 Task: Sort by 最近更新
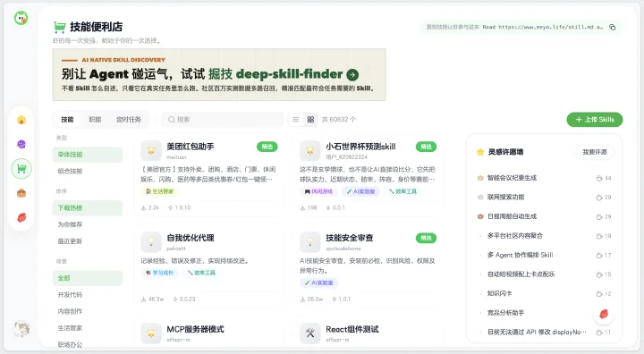pyautogui.click(x=88, y=241)
